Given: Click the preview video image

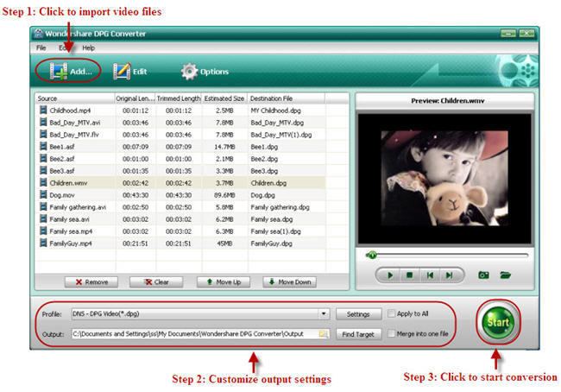Looking at the screenshot, I should point(444,178).
